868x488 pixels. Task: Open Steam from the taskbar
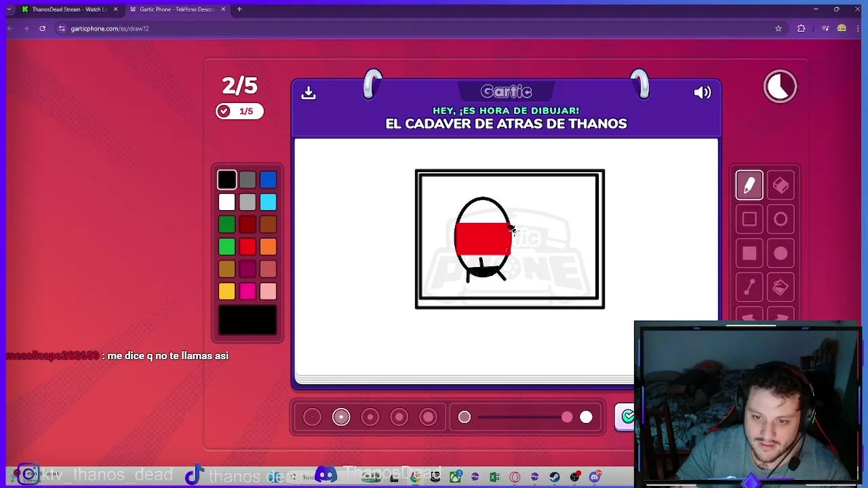coord(555,477)
